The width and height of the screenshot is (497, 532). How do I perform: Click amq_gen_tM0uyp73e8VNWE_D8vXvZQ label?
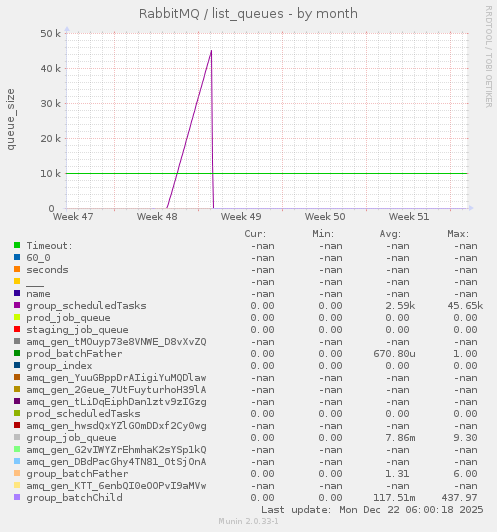[116, 342]
